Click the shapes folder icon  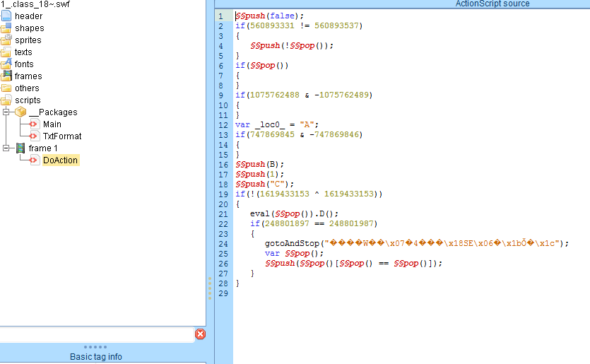(x=6, y=28)
